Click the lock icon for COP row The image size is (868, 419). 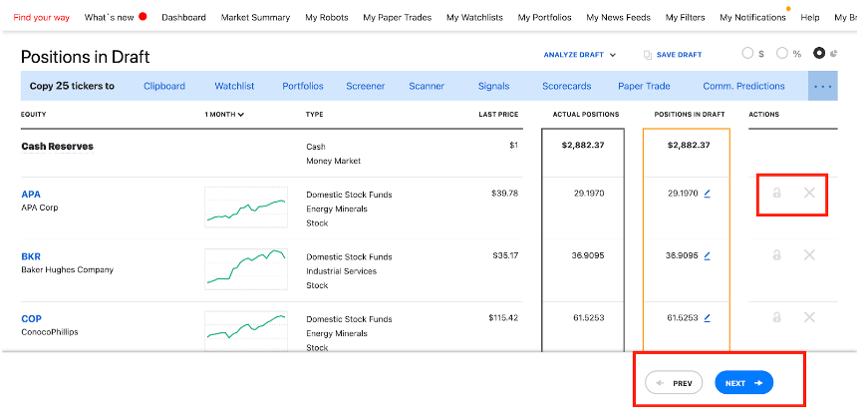click(x=776, y=317)
